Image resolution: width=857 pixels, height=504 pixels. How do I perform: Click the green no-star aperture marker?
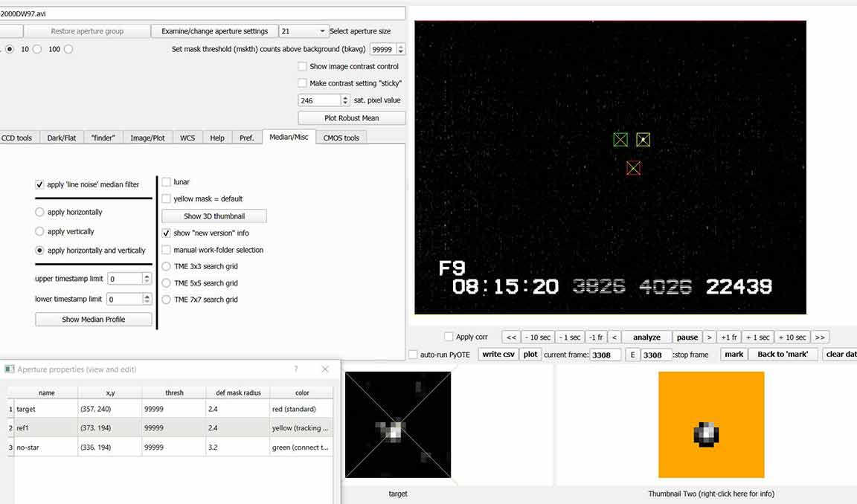[620, 140]
